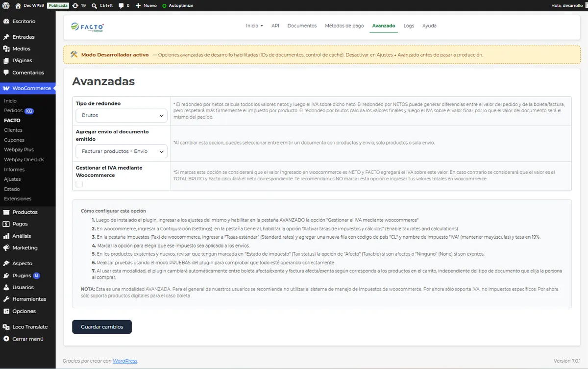This screenshot has width=588, height=369.
Task: Click the FACTO logo in header
Action: [x=87, y=27]
